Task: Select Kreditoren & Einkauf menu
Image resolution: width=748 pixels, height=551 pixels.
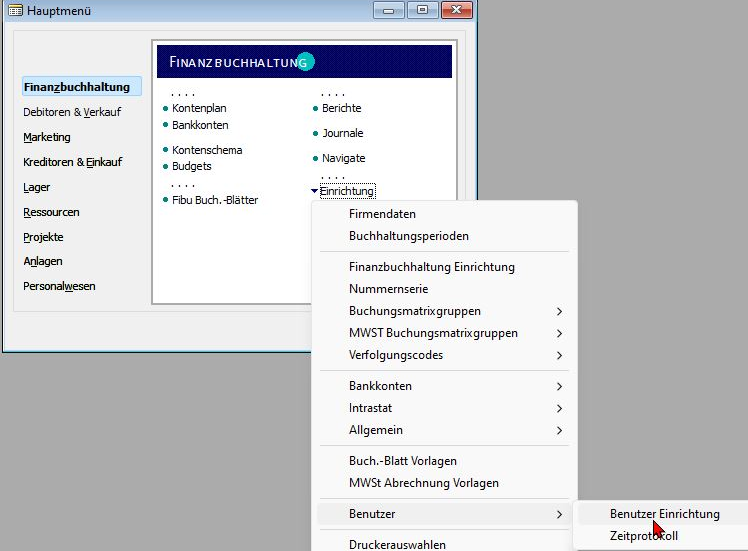Action: (73, 162)
